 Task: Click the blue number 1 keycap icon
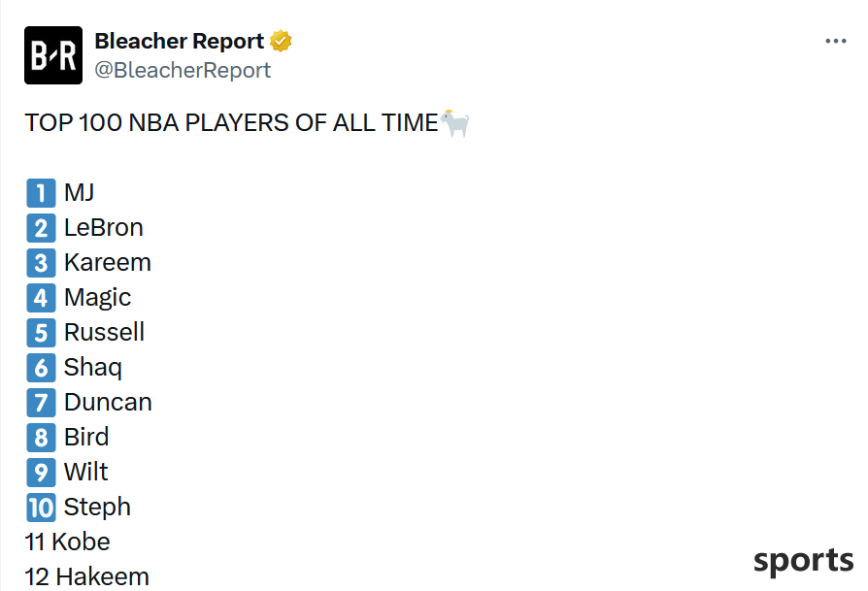(41, 193)
